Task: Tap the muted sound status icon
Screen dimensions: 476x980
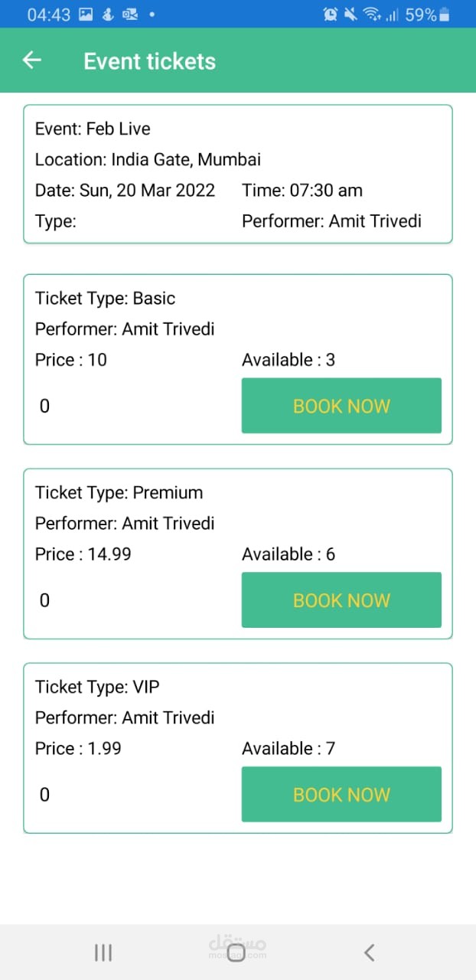Action: tap(351, 14)
